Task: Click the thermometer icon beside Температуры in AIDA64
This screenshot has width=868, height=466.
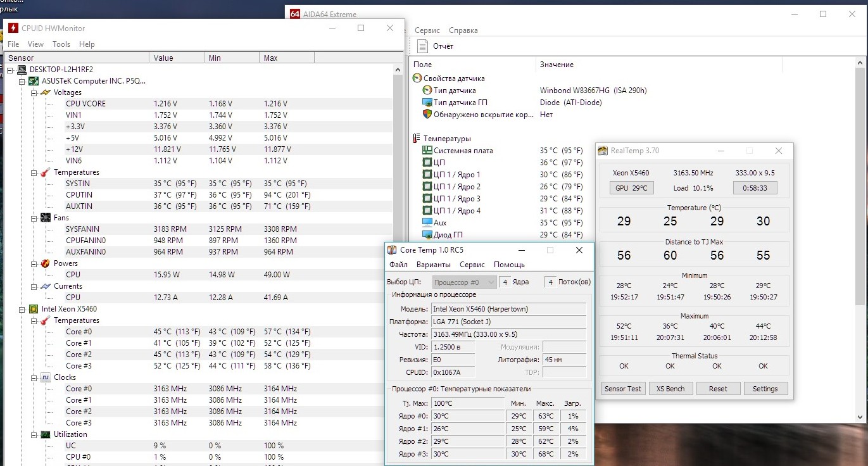Action: (417, 139)
